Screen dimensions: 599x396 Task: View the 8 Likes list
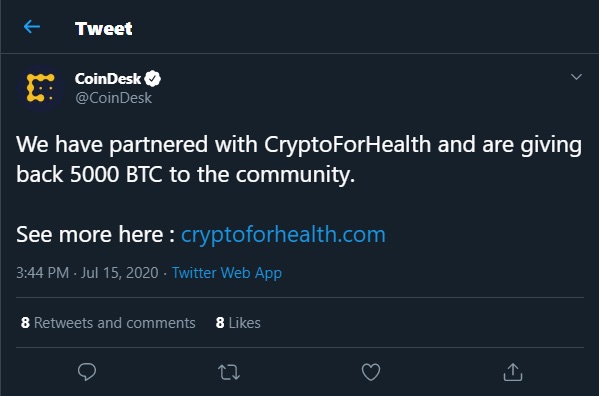(238, 323)
